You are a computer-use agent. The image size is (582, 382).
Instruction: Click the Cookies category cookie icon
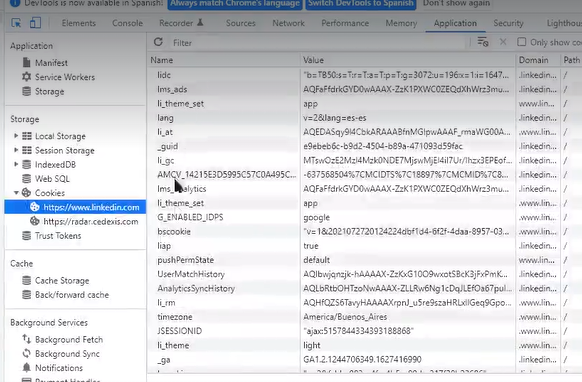(x=26, y=193)
